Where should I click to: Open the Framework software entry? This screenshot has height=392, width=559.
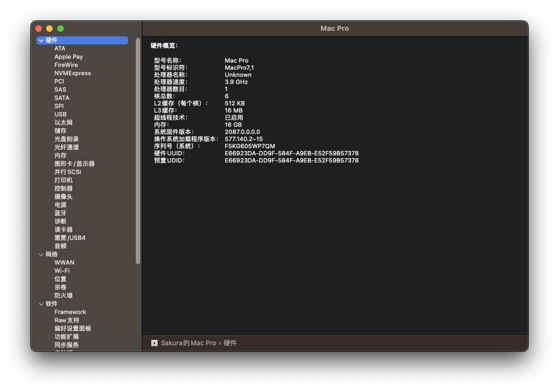tap(70, 312)
